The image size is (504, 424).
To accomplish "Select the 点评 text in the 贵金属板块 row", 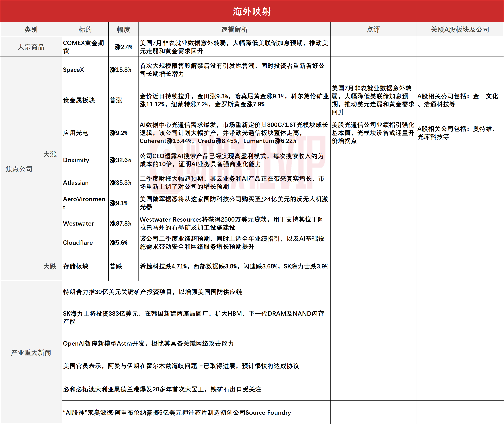I will [373, 100].
